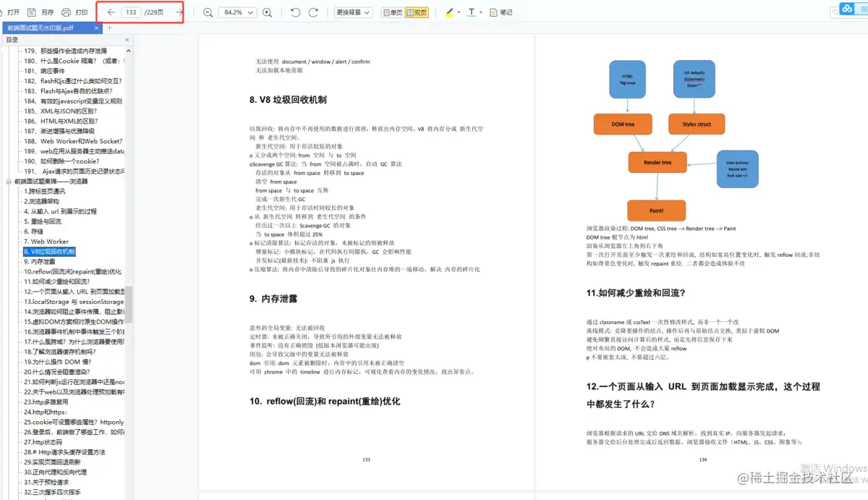Open a new tab with the plus button
The image size is (868, 500).
click(109, 28)
